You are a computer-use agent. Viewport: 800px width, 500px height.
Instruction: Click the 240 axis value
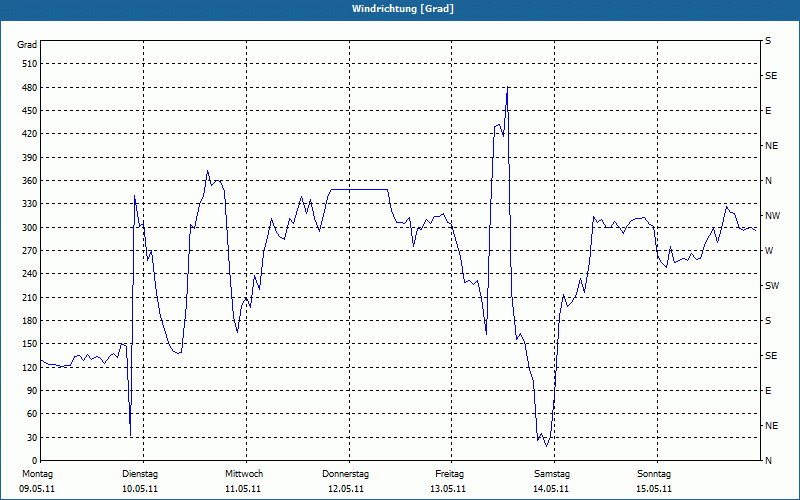30,273
